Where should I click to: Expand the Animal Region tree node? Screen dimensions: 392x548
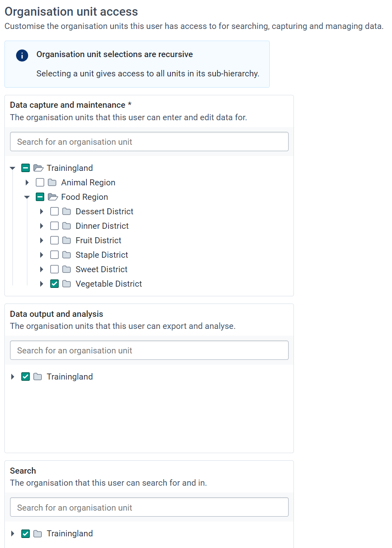[27, 183]
